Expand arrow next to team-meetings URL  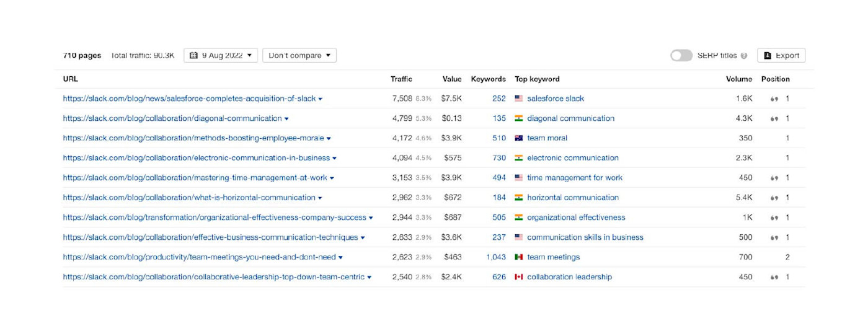(x=340, y=258)
